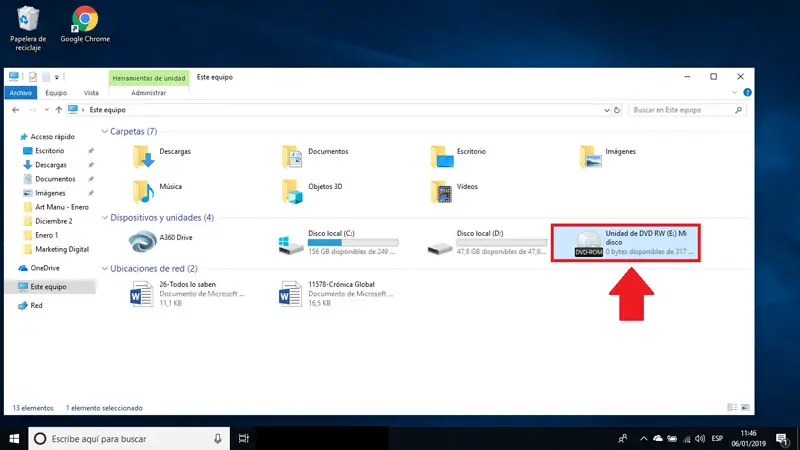This screenshot has width=800, height=450.
Task: Collapse the Carpetas (7) group
Action: click(105, 131)
